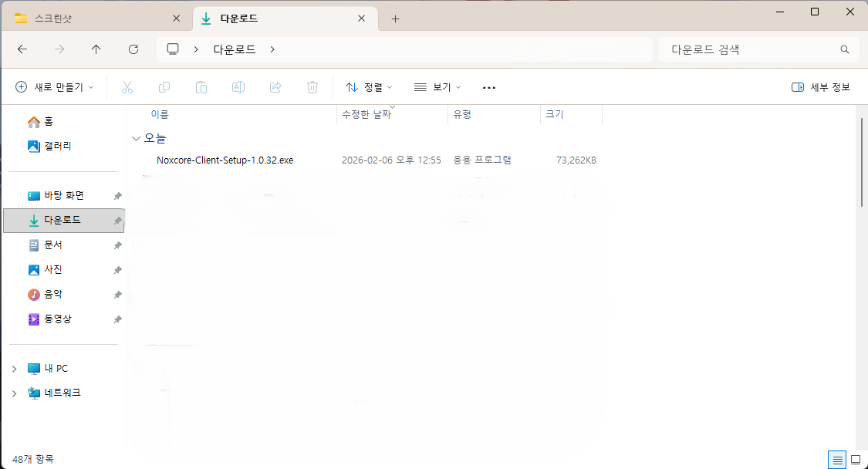This screenshot has width=868, height=469.
Task: Click the See more ellipsis button
Action: point(488,87)
